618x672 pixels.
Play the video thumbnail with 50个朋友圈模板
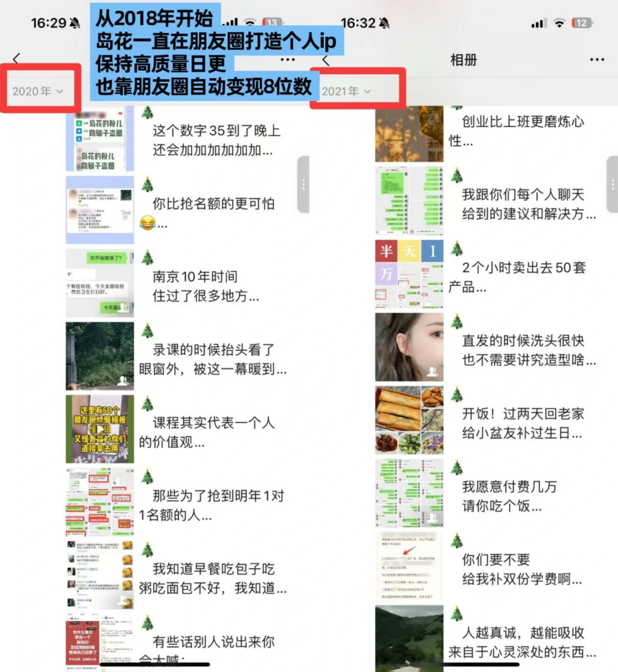click(100, 429)
